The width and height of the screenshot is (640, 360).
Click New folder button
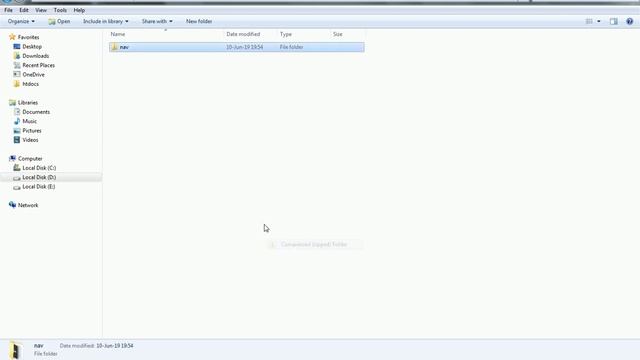pos(199,21)
